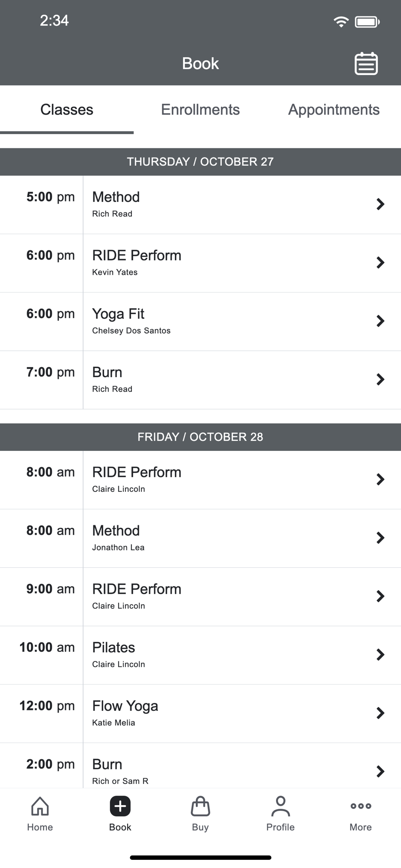Image resolution: width=401 pixels, height=868 pixels.
Task: Tap the Wi-Fi status icon
Action: tap(341, 21)
